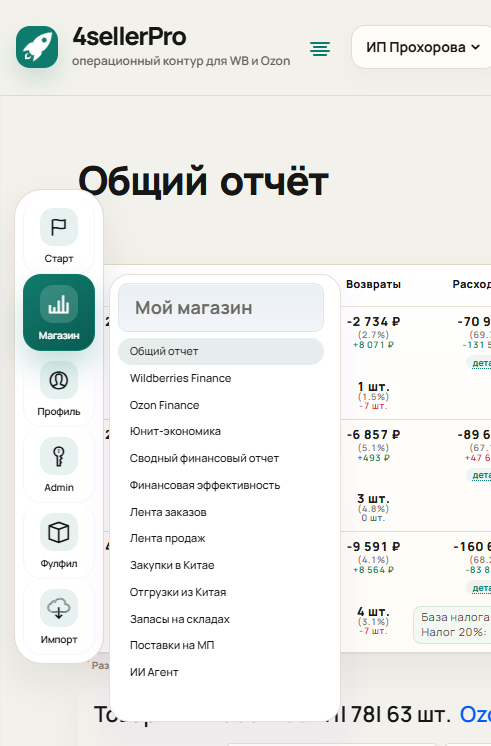Click the -9 591 ₽ returns value
Screen dimensions: 491x746
pos(373,547)
